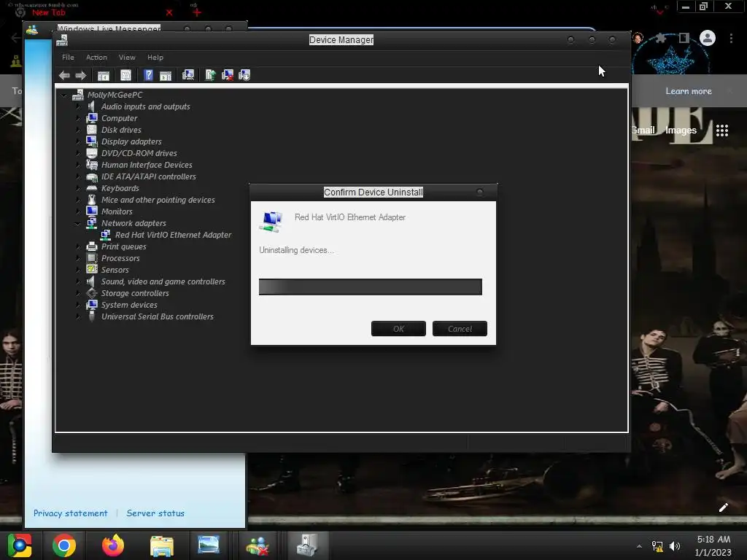747x560 pixels.
Task: Close the New Tab with red X
Action: 169,13
